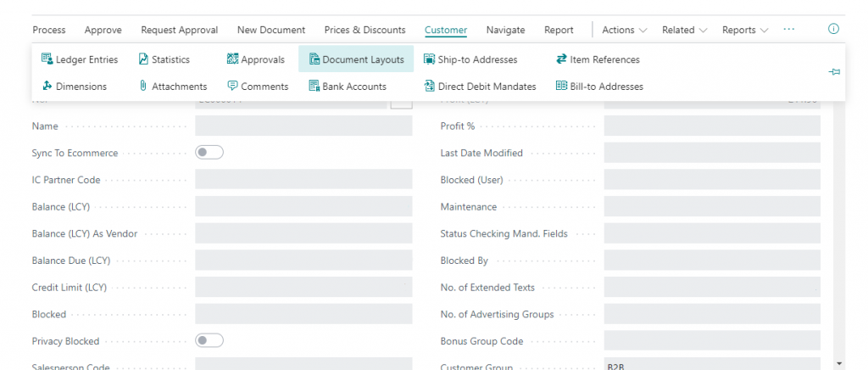This screenshot has height=370, width=868.
Task: Select the Customer menu tab
Action: pos(446,30)
